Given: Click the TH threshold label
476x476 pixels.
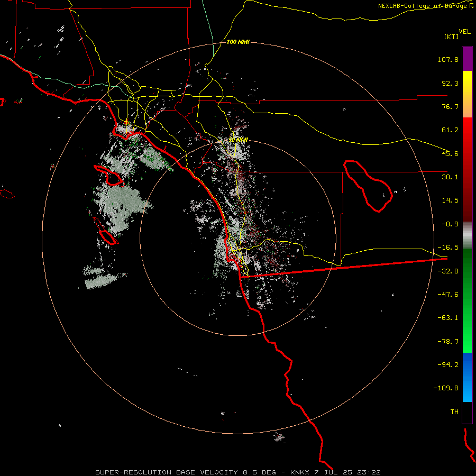Looking at the screenshot, I should [x=454, y=412].
